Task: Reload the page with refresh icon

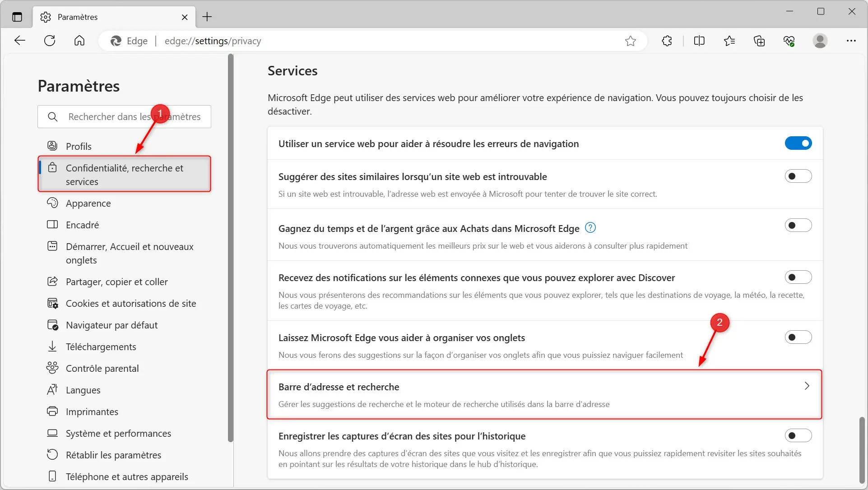Action: coord(50,41)
